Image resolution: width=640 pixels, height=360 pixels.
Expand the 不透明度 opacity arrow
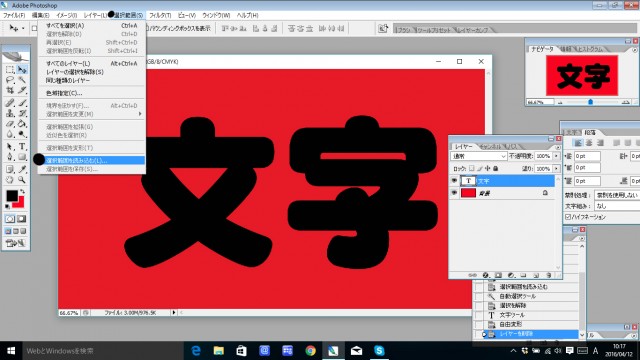556,156
